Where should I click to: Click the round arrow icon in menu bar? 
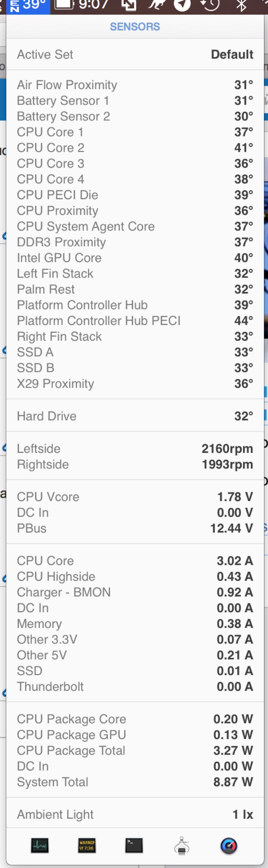pyautogui.click(x=183, y=5)
